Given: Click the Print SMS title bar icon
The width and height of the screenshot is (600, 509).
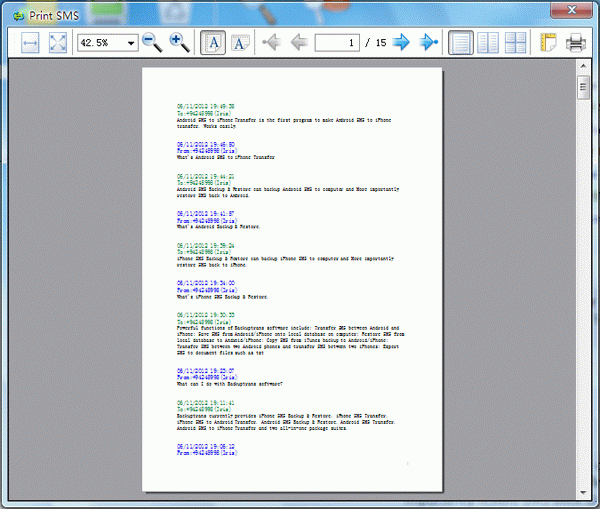Looking at the screenshot, I should pos(18,16).
